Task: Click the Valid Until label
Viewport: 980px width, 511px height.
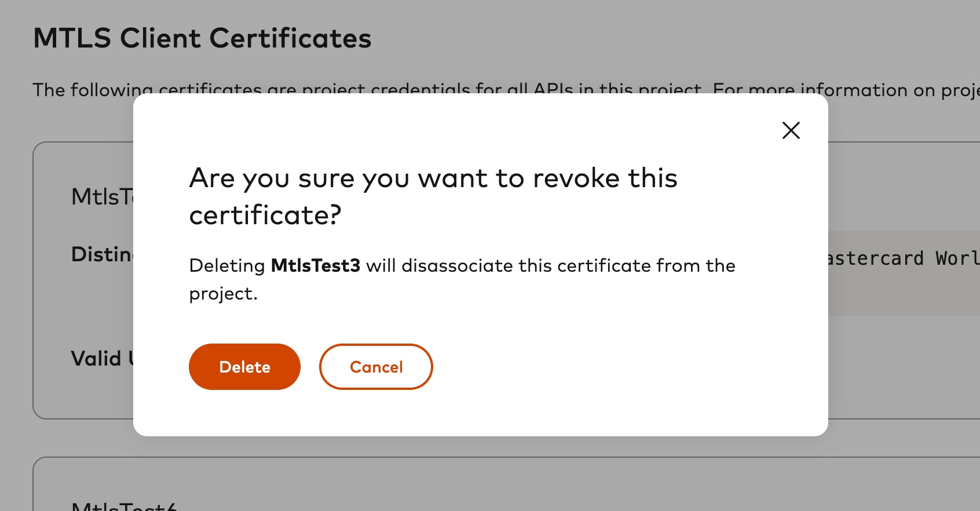Action: pyautogui.click(x=104, y=358)
